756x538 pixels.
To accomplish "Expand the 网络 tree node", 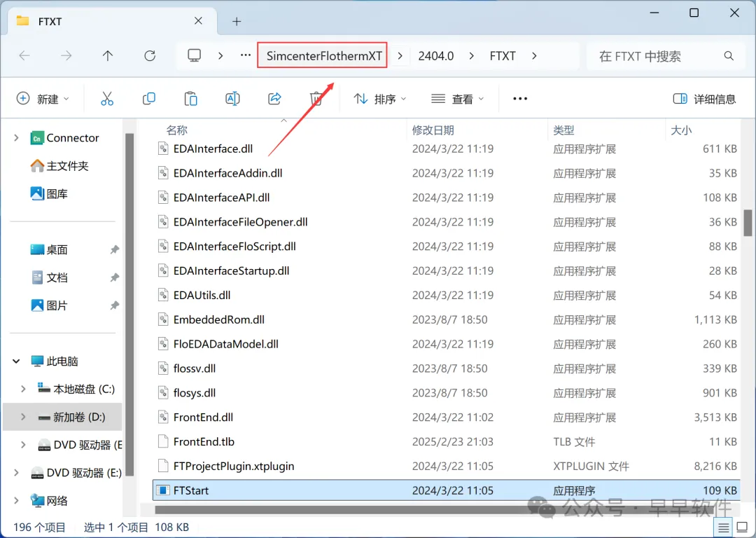I will click(x=16, y=500).
